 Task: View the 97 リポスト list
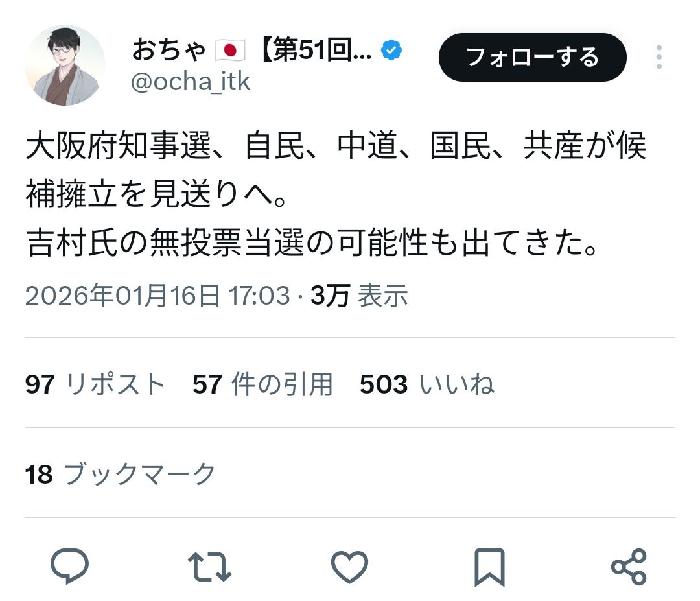(95, 384)
